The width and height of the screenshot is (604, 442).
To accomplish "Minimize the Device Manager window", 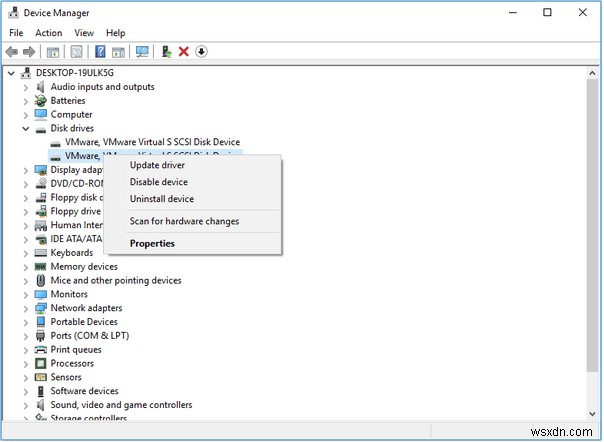I will (x=513, y=13).
